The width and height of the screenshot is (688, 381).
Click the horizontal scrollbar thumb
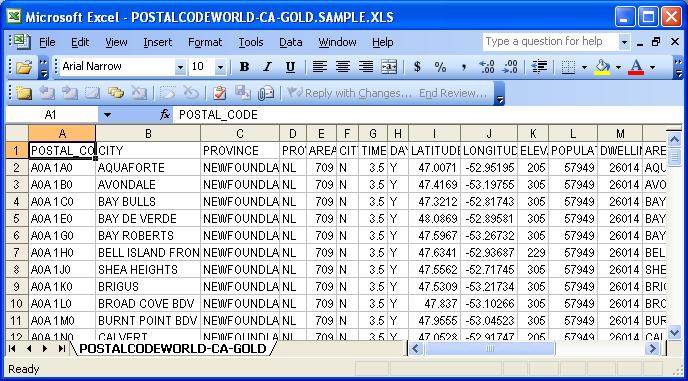click(x=490, y=349)
